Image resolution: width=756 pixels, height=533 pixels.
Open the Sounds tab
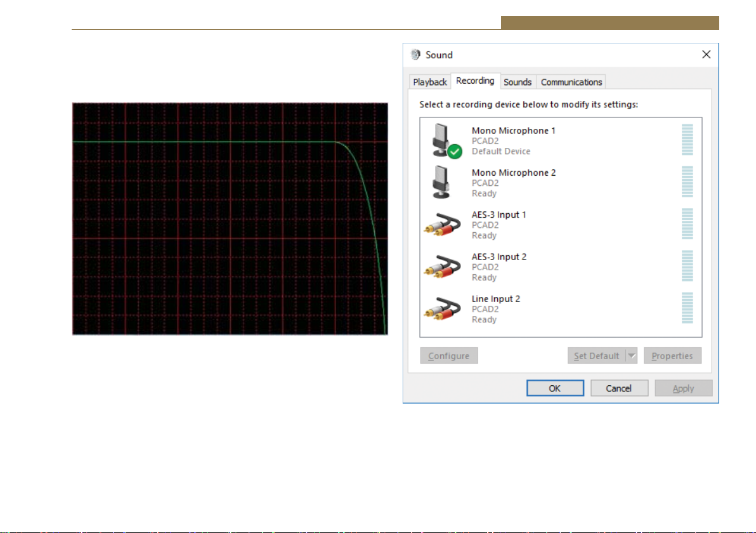point(518,82)
